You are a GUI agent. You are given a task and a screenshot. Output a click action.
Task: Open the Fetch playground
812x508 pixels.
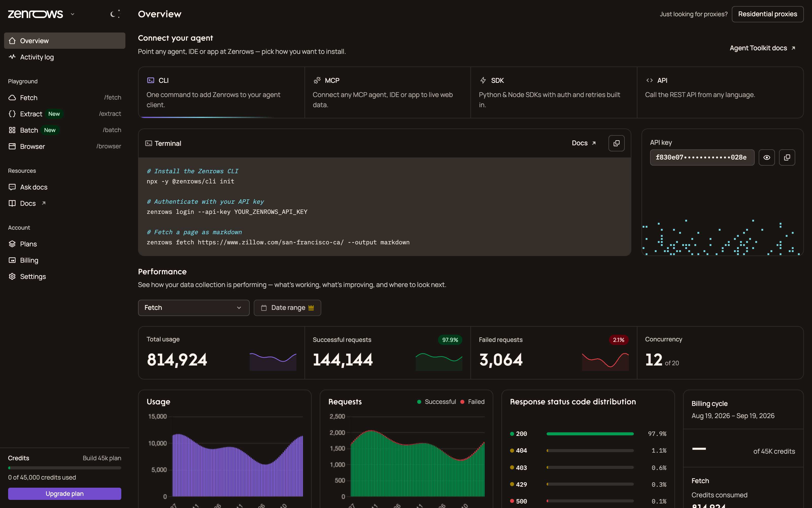[65, 98]
